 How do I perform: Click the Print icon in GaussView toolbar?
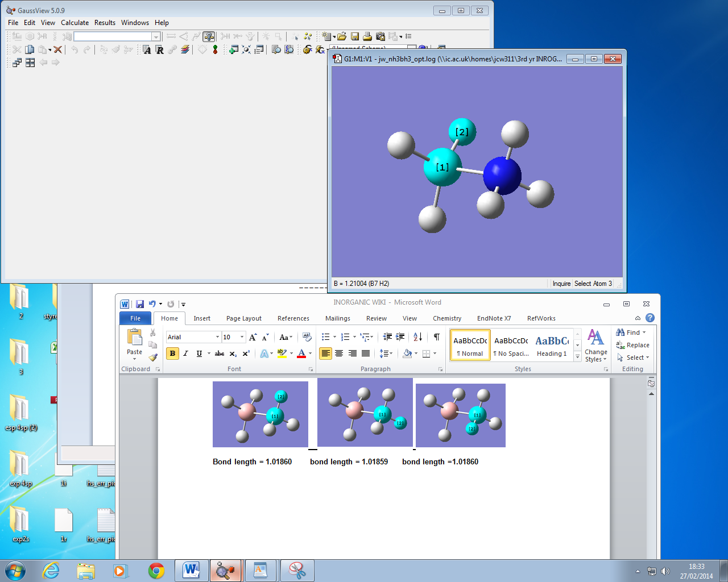[367, 36]
